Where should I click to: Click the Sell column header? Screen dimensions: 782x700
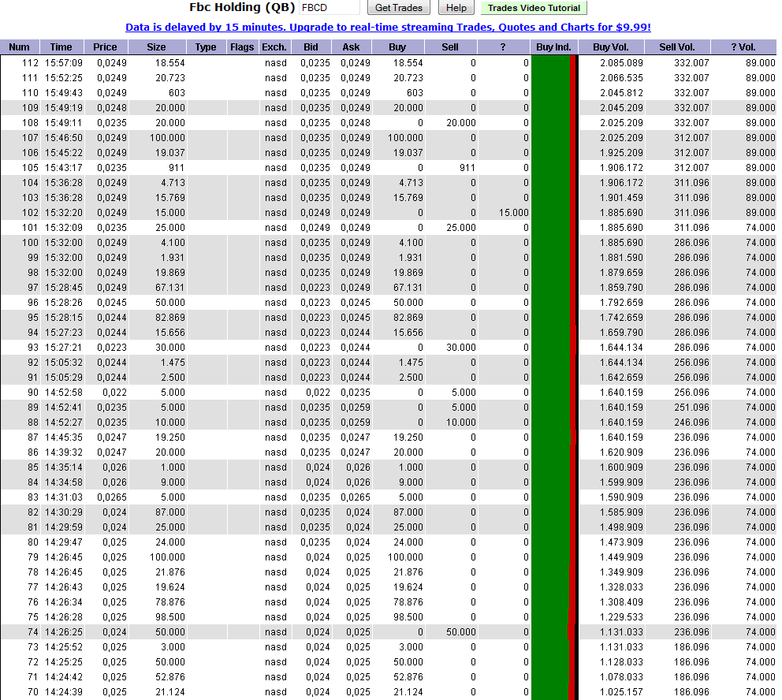click(450, 47)
